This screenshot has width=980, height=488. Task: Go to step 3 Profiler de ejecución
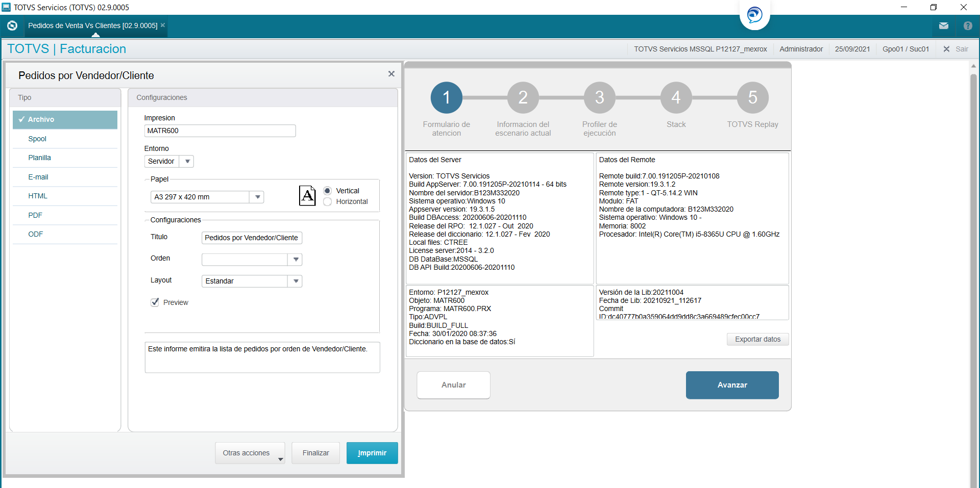(600, 97)
